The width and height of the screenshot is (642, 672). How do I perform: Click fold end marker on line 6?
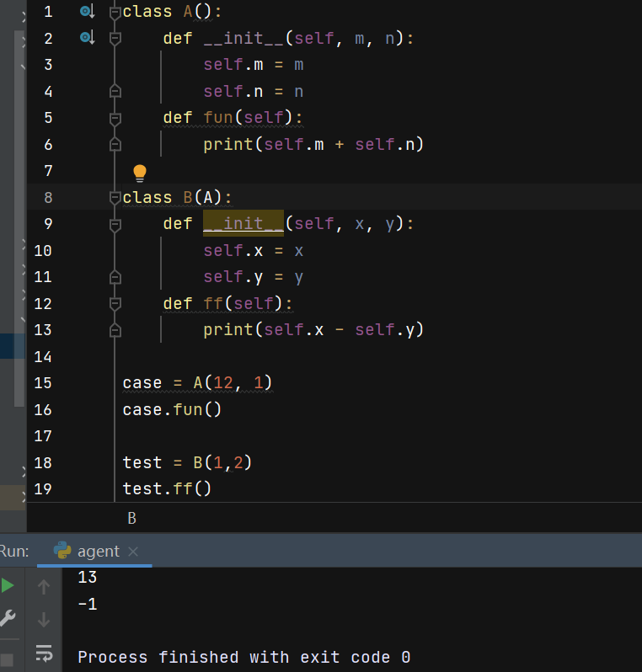tap(115, 145)
